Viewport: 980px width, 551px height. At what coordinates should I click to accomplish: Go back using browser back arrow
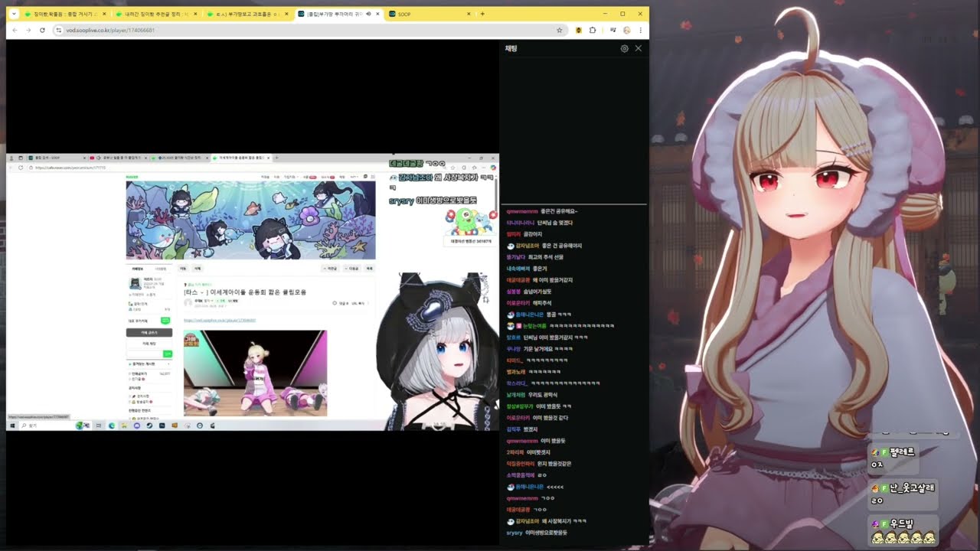pyautogui.click(x=15, y=30)
